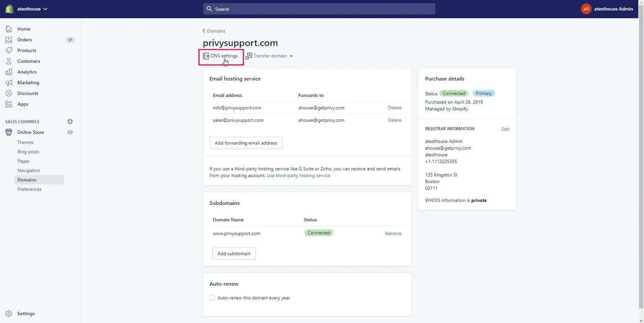
Task: Go back to Domains breadcrumb
Action: pos(216,31)
